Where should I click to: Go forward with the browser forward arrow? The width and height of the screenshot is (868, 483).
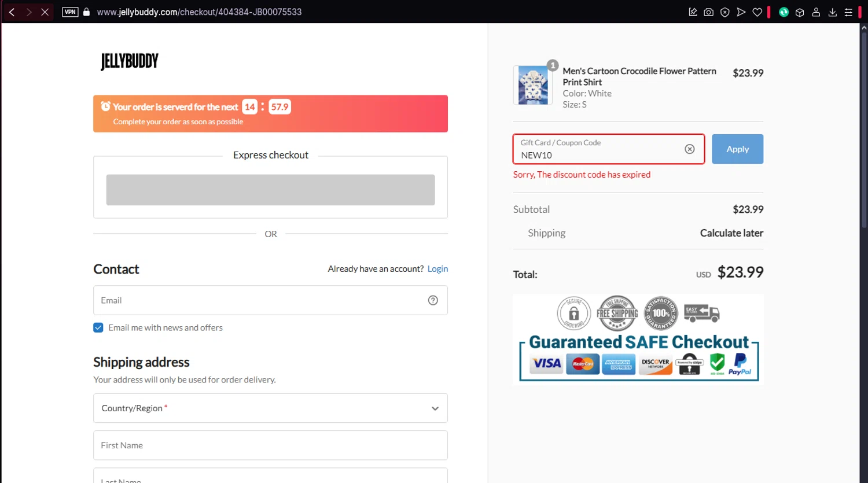pos(28,12)
